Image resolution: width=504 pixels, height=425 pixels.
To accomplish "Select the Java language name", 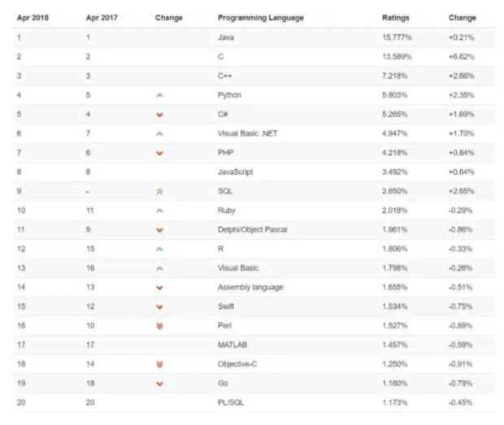I will click(226, 37).
